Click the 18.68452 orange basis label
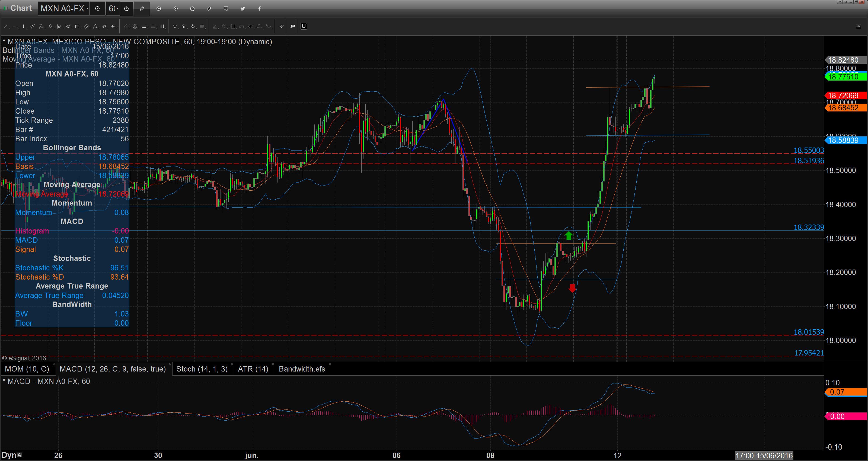Screen dimensions: 868x461 [845, 108]
